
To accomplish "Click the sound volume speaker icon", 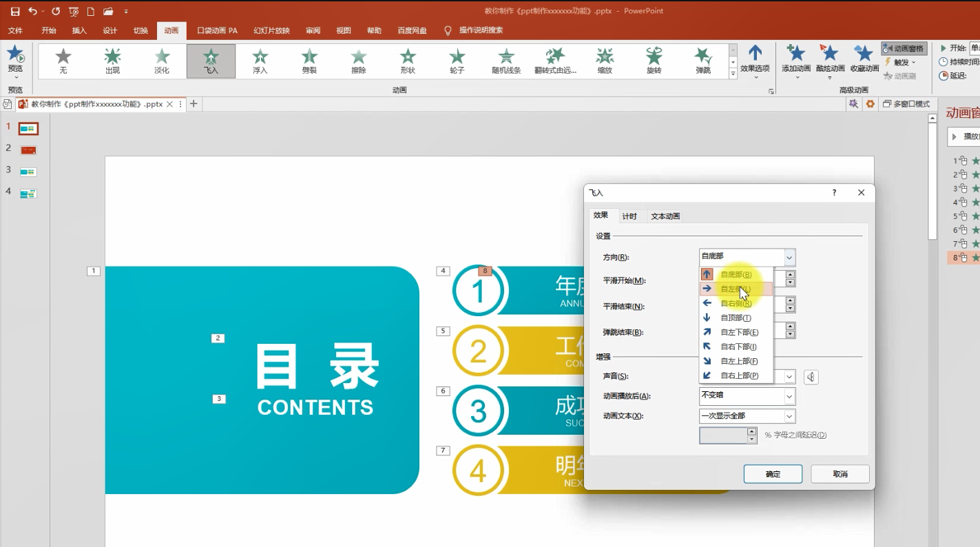I will pyautogui.click(x=811, y=377).
